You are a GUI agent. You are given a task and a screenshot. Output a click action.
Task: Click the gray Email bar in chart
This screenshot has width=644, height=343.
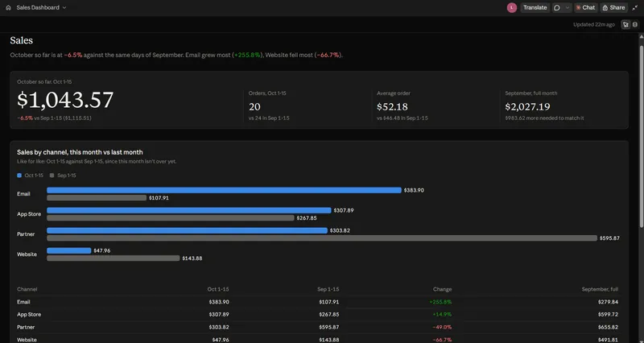[x=97, y=197]
